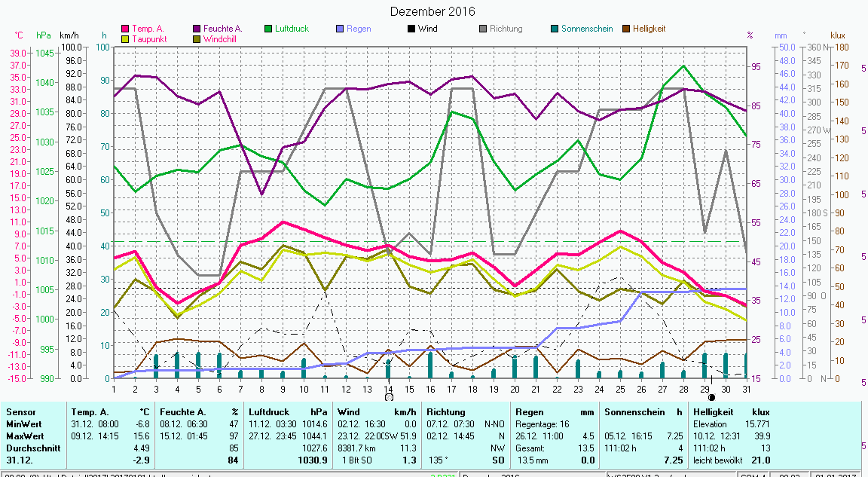Select day 20 on the date axis
868x477 pixels.
point(515,388)
